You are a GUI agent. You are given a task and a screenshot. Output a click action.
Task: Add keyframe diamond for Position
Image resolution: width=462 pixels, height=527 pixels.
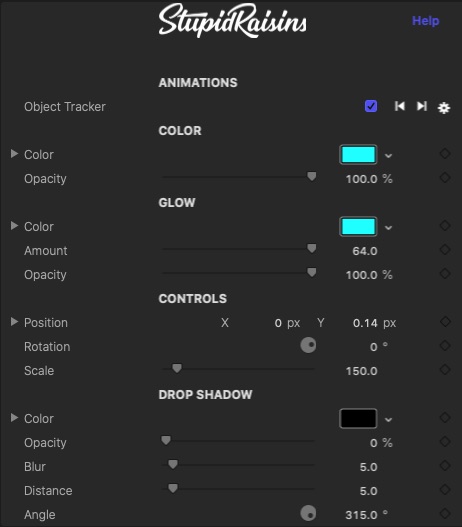(x=445, y=322)
